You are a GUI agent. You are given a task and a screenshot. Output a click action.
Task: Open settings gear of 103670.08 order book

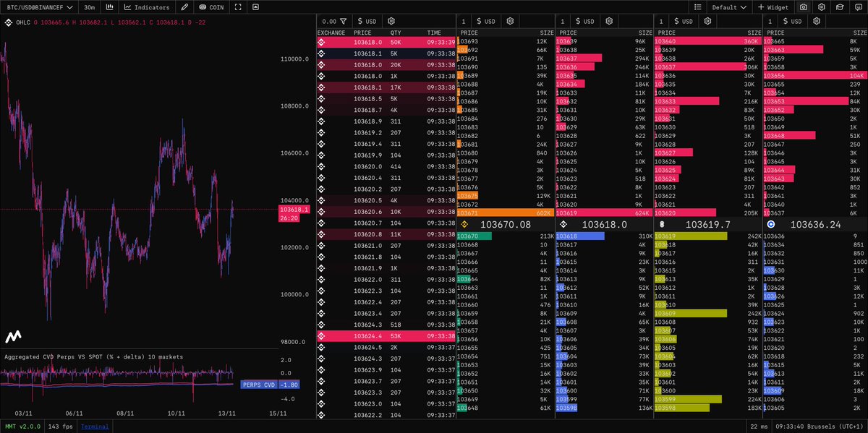510,22
